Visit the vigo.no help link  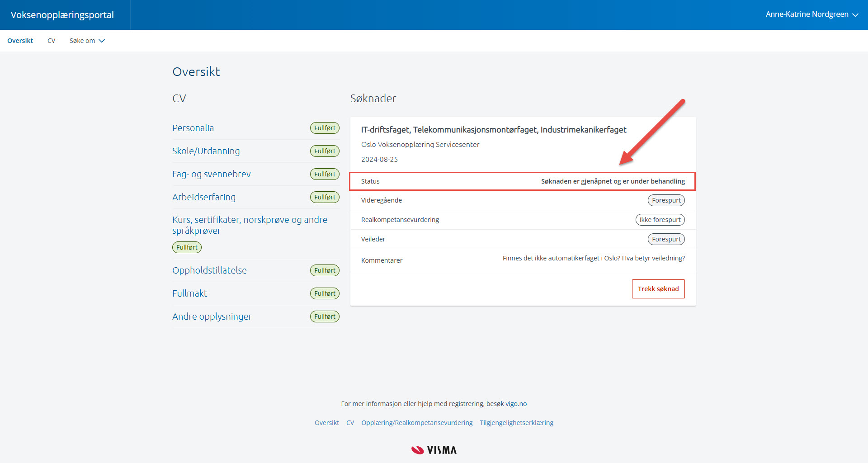coord(516,404)
